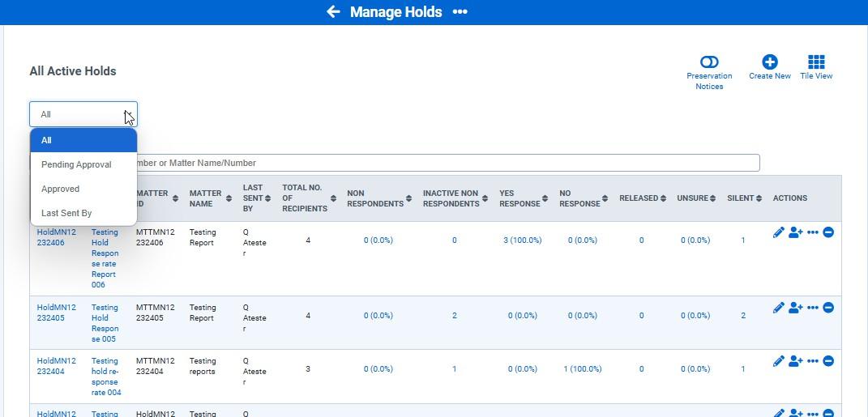The image size is (868, 417).
Task: Choose Last Sent By filter option
Action: [83, 214]
